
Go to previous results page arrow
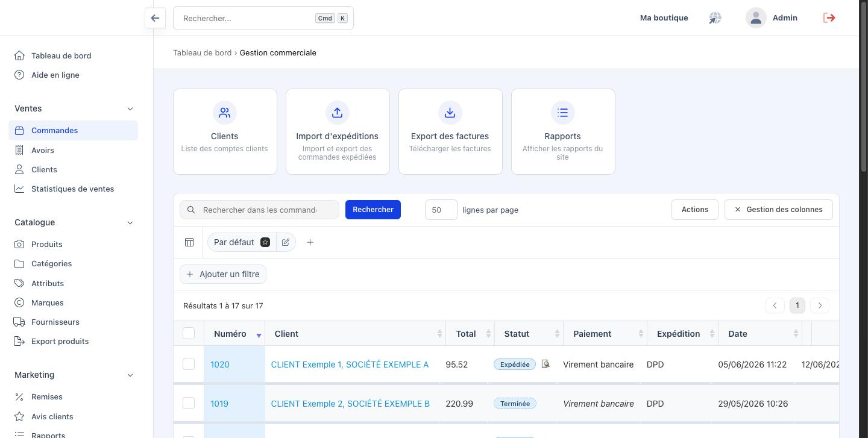775,305
